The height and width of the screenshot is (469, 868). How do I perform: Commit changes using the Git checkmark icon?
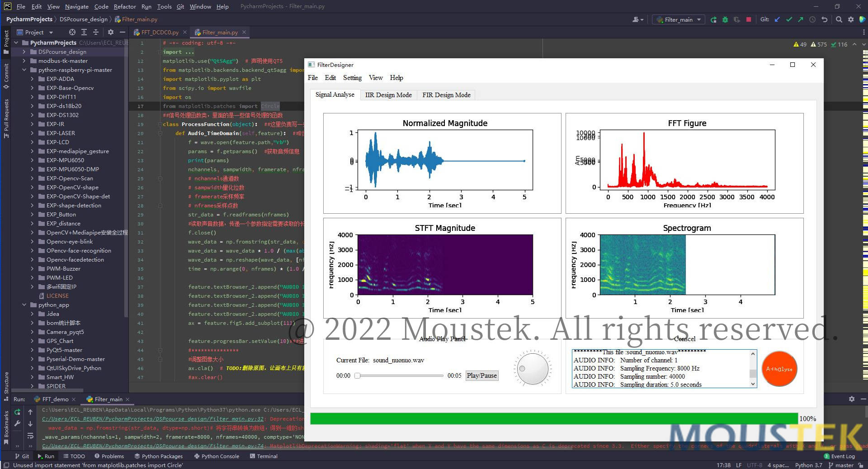789,19
